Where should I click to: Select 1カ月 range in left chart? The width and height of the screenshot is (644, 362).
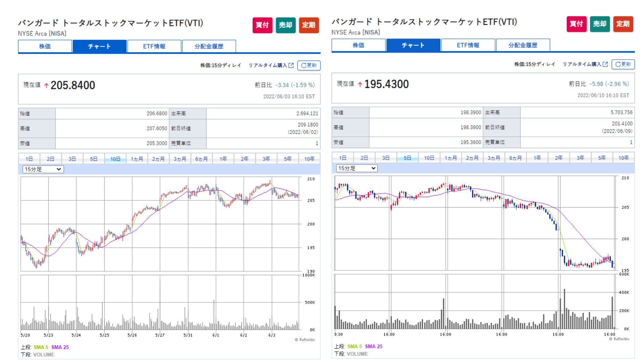[x=137, y=159]
